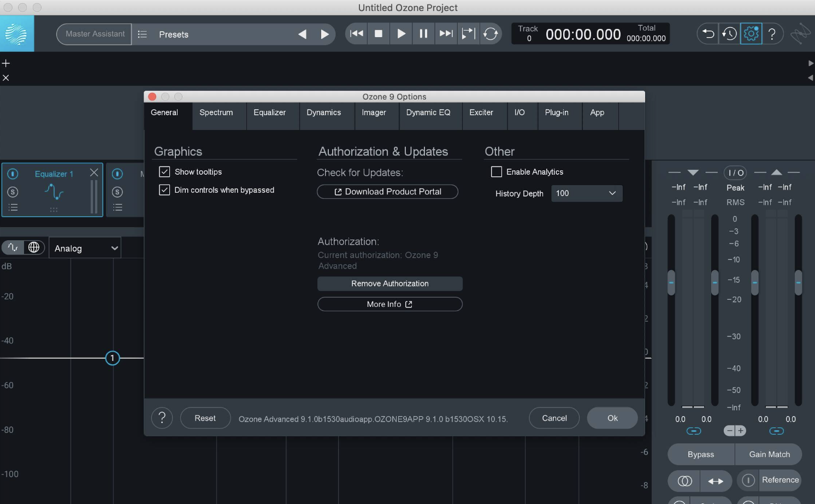Click the undo arrow in the toolbar

[x=707, y=33]
